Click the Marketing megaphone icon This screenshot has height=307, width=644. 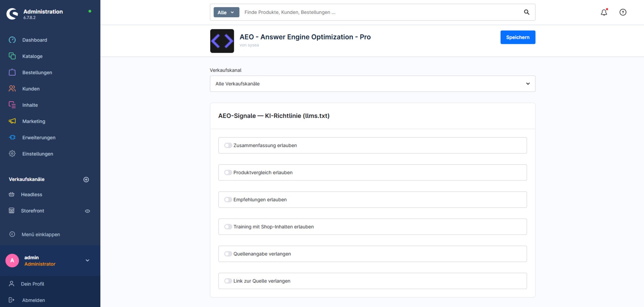click(12, 121)
